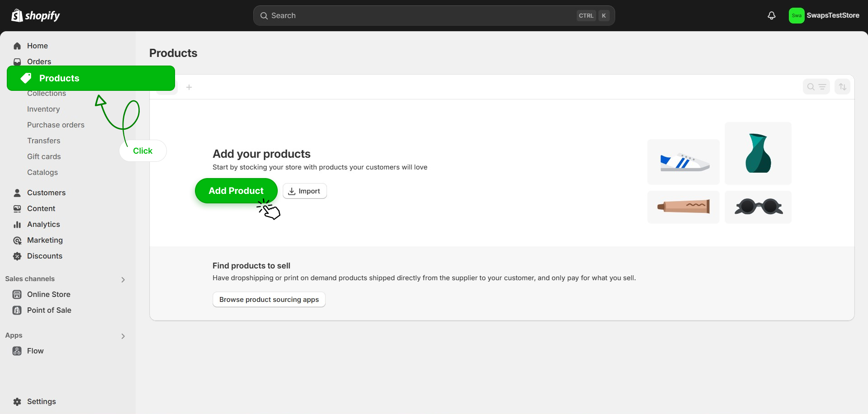Open the Flow app
868x414 pixels.
[x=35, y=351]
